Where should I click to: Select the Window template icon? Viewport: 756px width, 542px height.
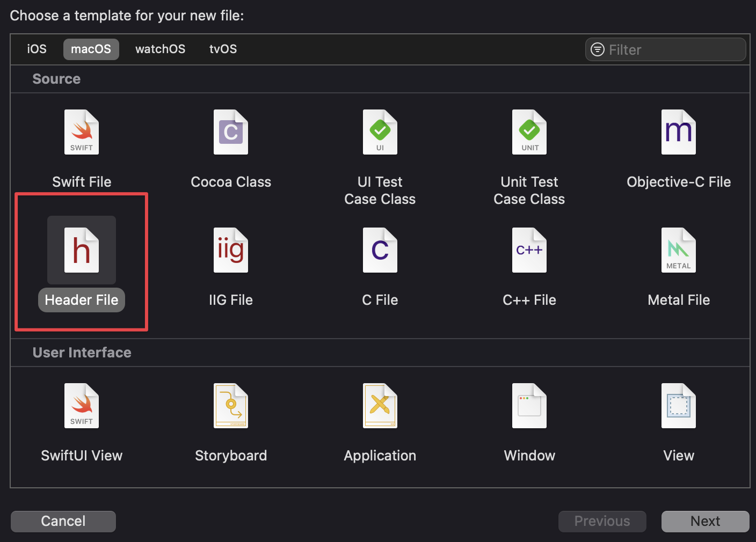pos(529,406)
